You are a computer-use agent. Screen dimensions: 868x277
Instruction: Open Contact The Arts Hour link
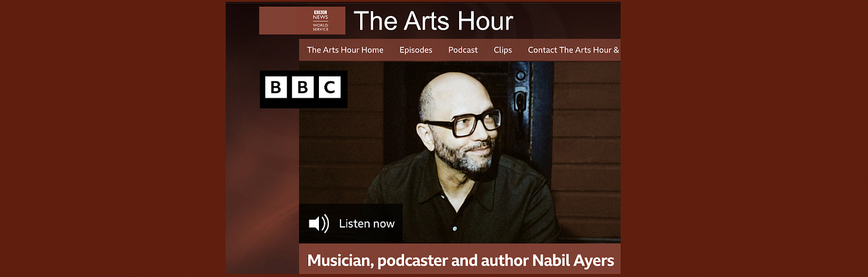point(573,50)
